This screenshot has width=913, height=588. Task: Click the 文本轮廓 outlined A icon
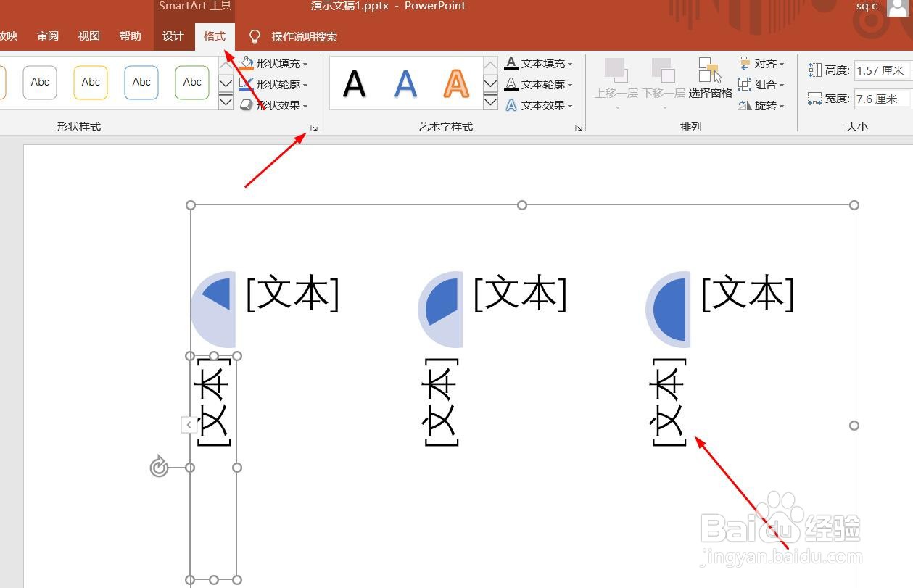tap(511, 85)
